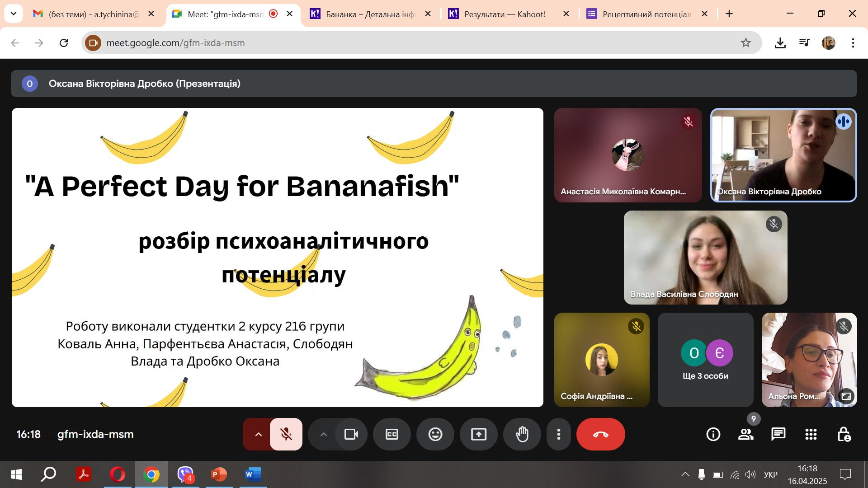Open meeting details info icon

click(x=713, y=434)
